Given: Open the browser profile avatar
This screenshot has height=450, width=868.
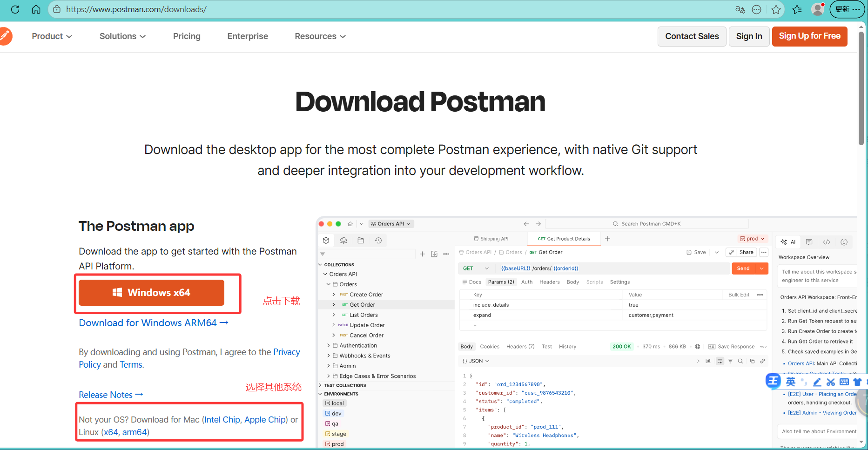Looking at the screenshot, I should point(818,9).
